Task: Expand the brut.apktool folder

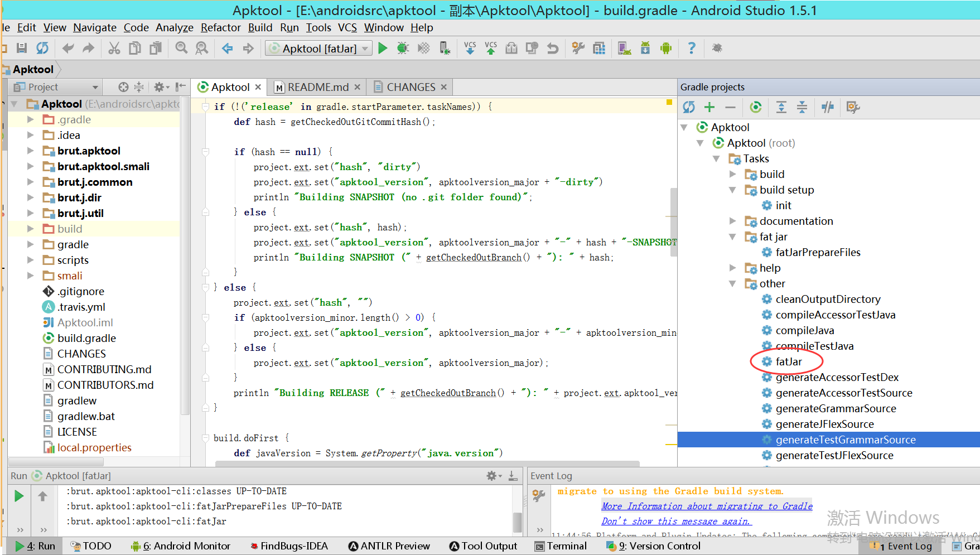Action: (x=31, y=151)
